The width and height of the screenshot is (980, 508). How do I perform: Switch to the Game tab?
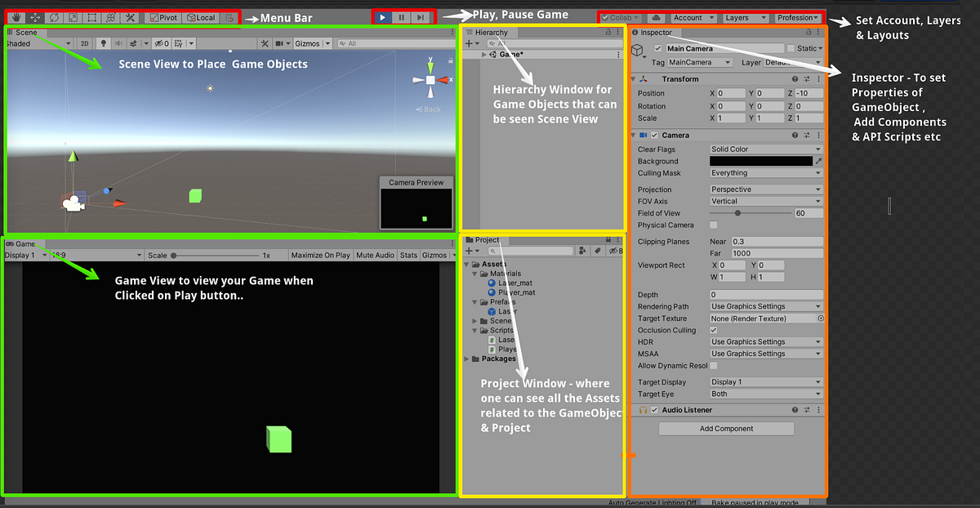(22, 243)
